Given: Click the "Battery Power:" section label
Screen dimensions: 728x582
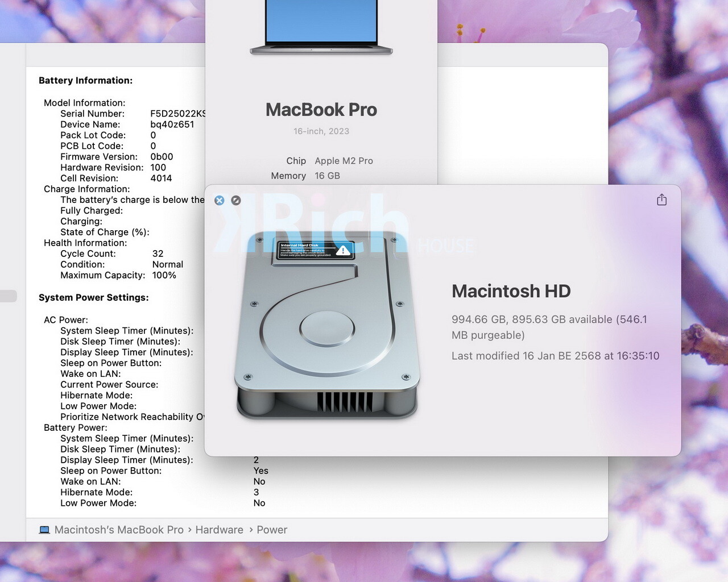Looking at the screenshot, I should pyautogui.click(x=76, y=428).
